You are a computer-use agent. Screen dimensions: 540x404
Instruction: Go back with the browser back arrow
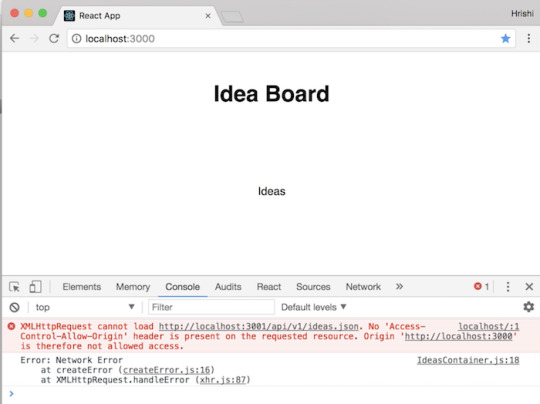(14, 38)
